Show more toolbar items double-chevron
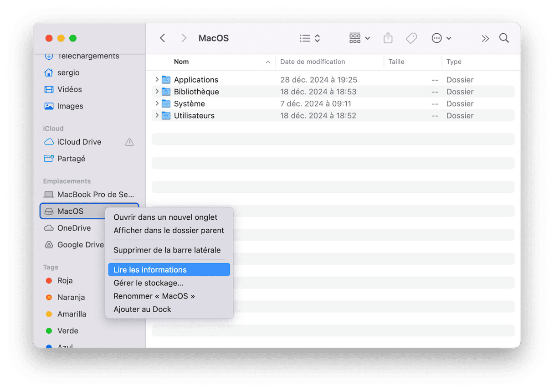Image resolution: width=554 pixels, height=392 pixels. tap(485, 38)
